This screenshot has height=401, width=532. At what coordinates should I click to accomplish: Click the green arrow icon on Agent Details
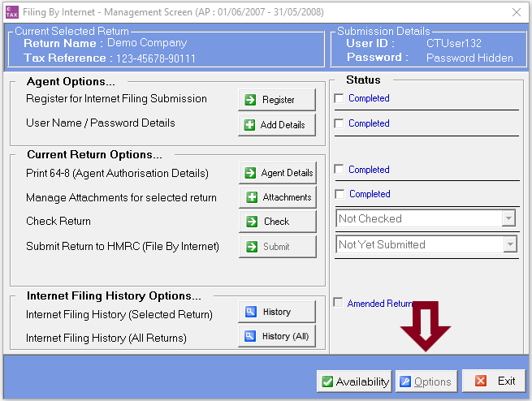pos(251,173)
